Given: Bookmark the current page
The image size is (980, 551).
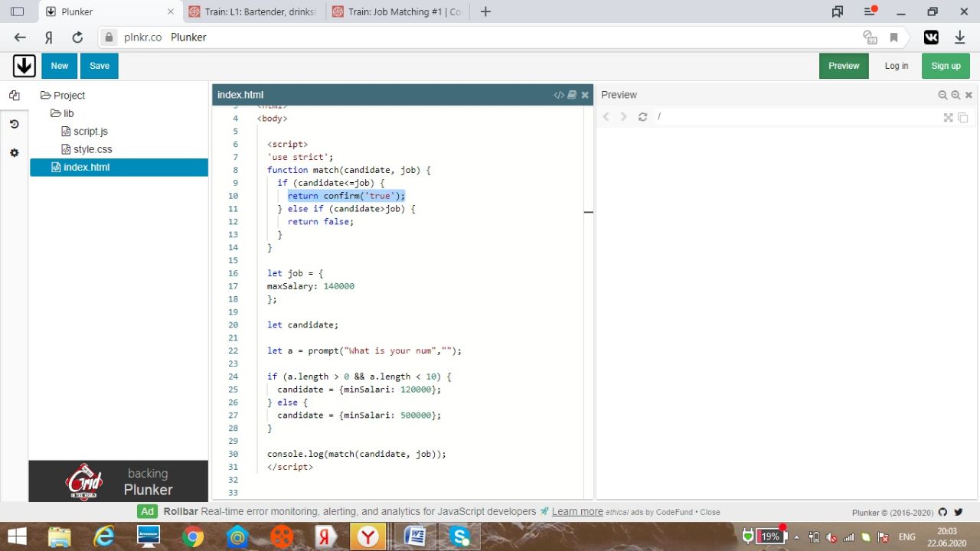Looking at the screenshot, I should pos(893,37).
